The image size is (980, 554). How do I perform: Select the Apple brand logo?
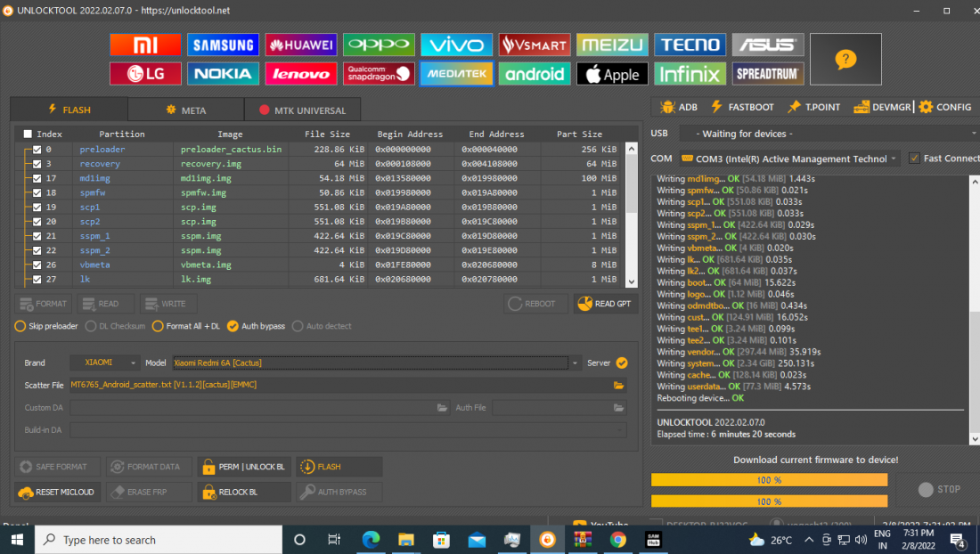pyautogui.click(x=612, y=74)
